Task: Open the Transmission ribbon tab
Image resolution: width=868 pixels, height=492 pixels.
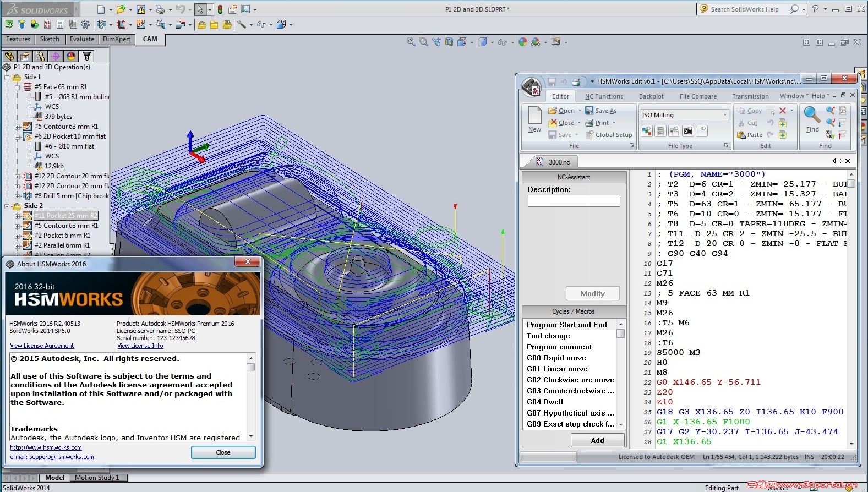Action: (750, 96)
